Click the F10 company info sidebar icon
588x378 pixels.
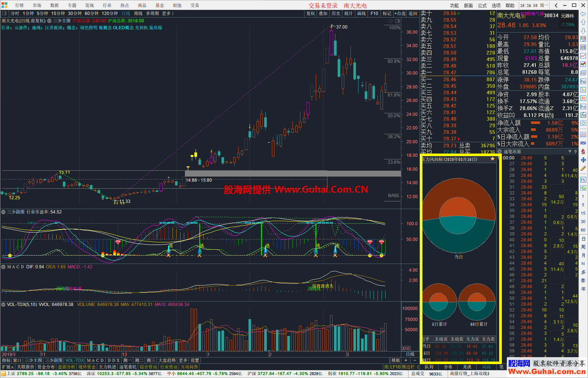pos(583,81)
